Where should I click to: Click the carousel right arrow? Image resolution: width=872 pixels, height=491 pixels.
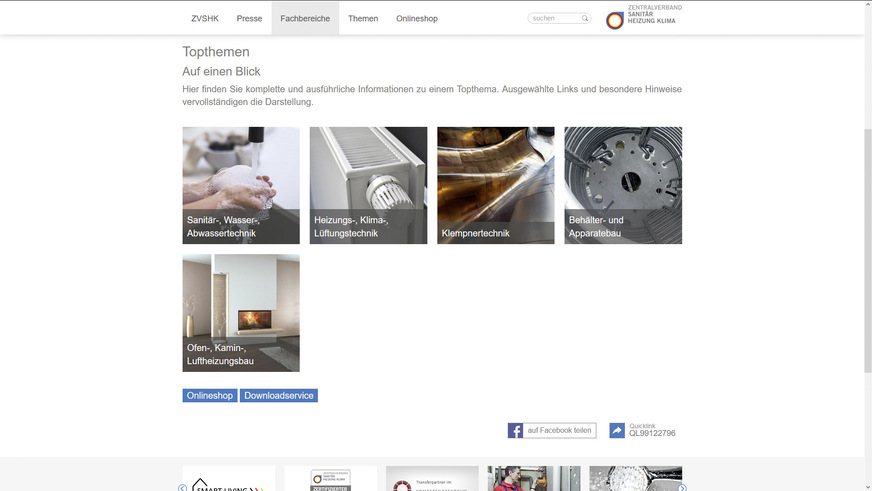point(683,487)
